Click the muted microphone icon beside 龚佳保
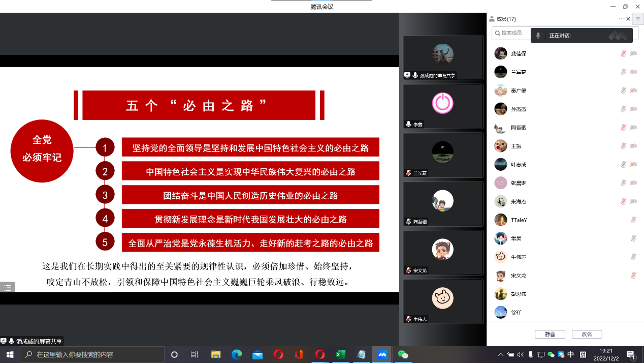The width and height of the screenshot is (644, 363). click(x=623, y=53)
